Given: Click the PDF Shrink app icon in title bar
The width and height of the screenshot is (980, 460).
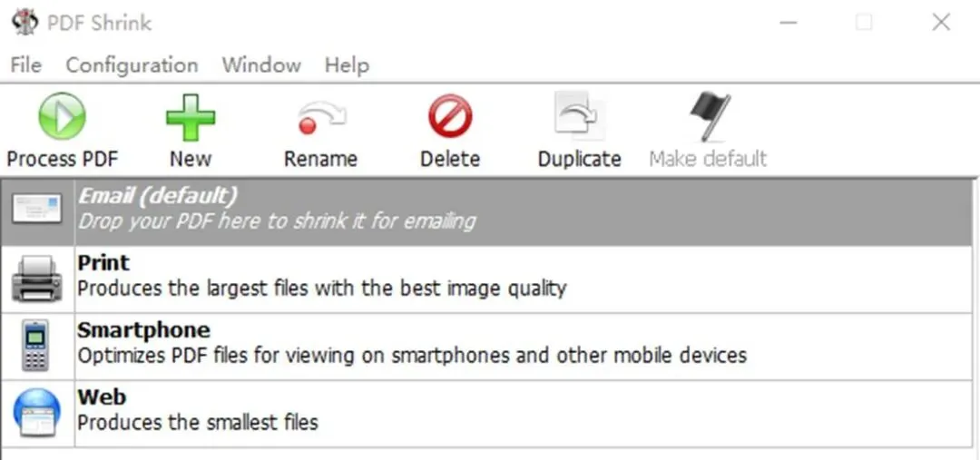Looking at the screenshot, I should [25, 23].
